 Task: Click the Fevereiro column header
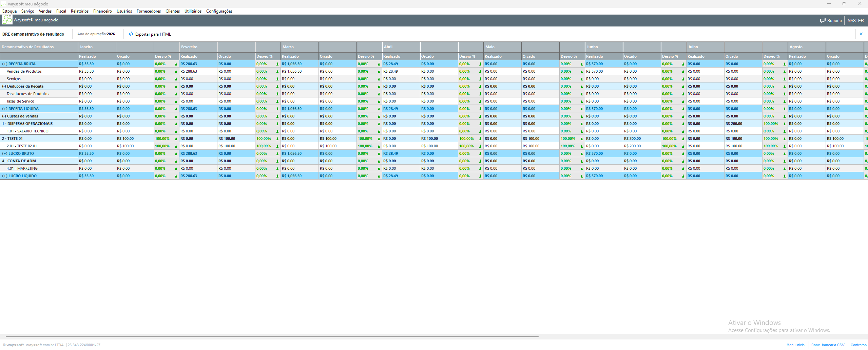click(198, 47)
